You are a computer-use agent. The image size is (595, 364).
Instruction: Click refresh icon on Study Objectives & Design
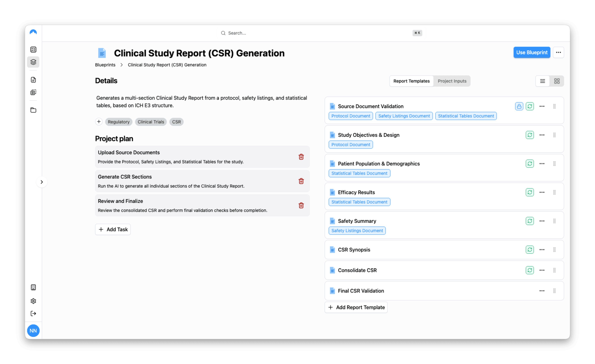click(x=530, y=135)
